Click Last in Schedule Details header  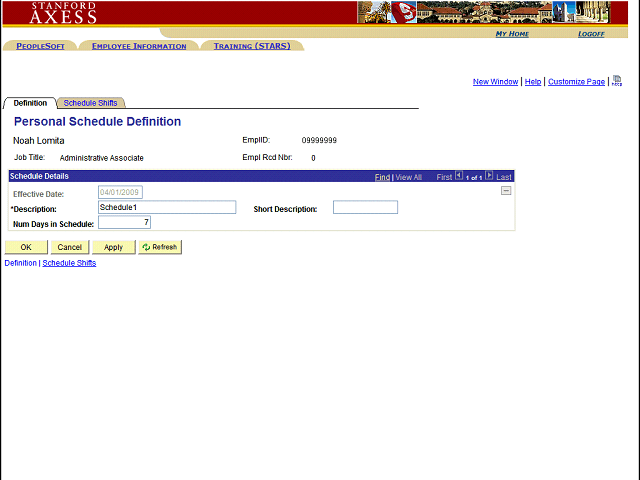(504, 177)
